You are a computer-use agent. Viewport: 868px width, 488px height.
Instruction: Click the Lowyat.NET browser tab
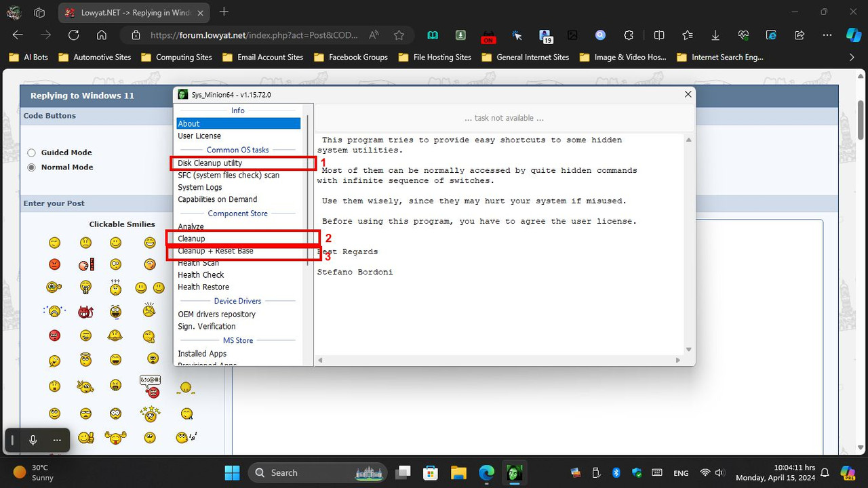pyautogui.click(x=133, y=12)
